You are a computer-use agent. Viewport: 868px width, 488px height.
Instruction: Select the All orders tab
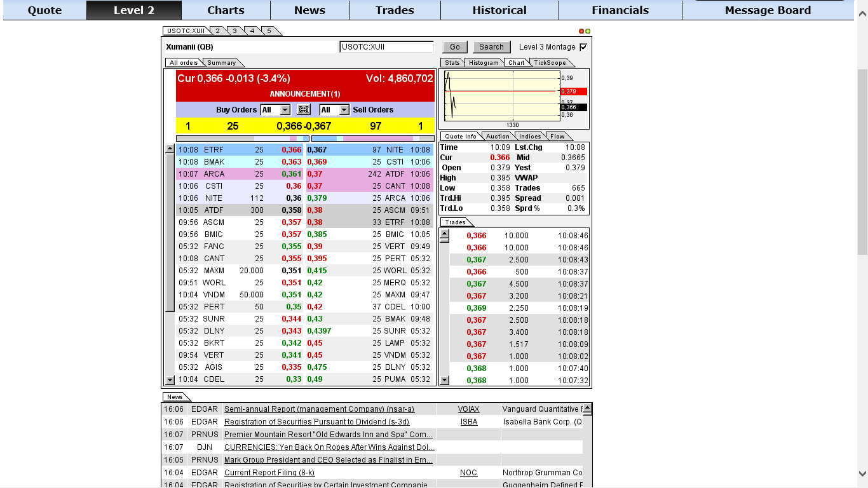click(x=184, y=62)
